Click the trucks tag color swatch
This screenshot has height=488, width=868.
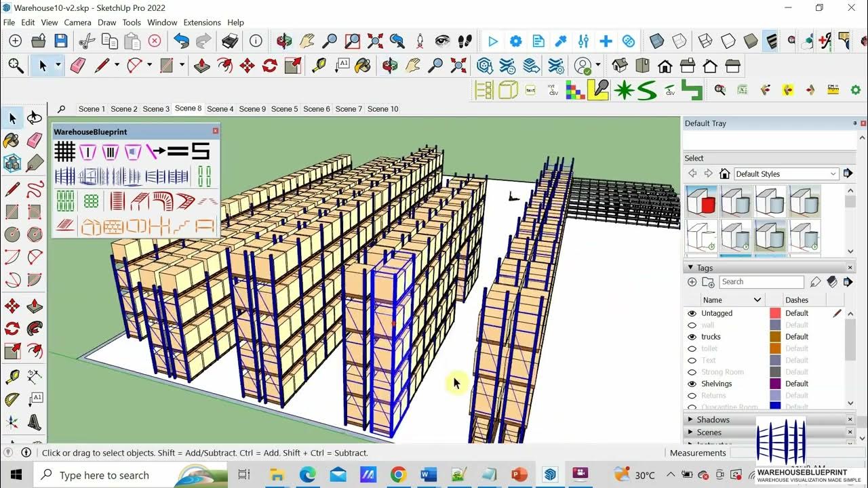[775, 337]
